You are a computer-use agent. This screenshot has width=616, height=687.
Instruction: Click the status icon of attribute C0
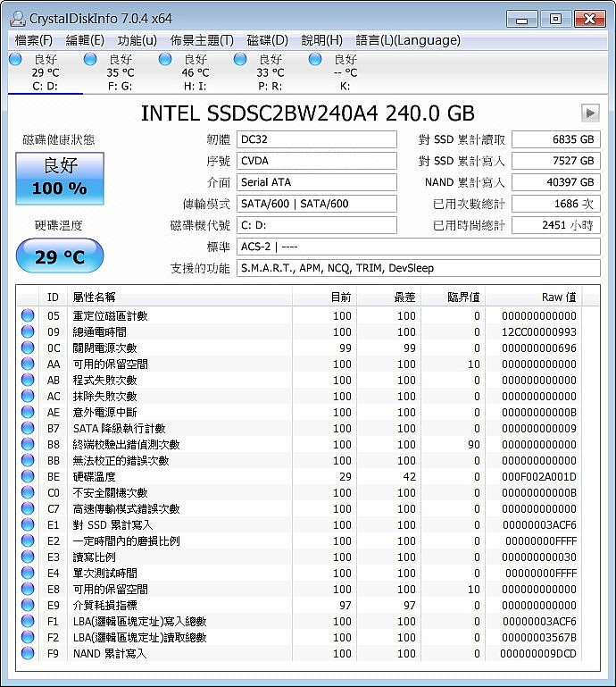(28, 492)
